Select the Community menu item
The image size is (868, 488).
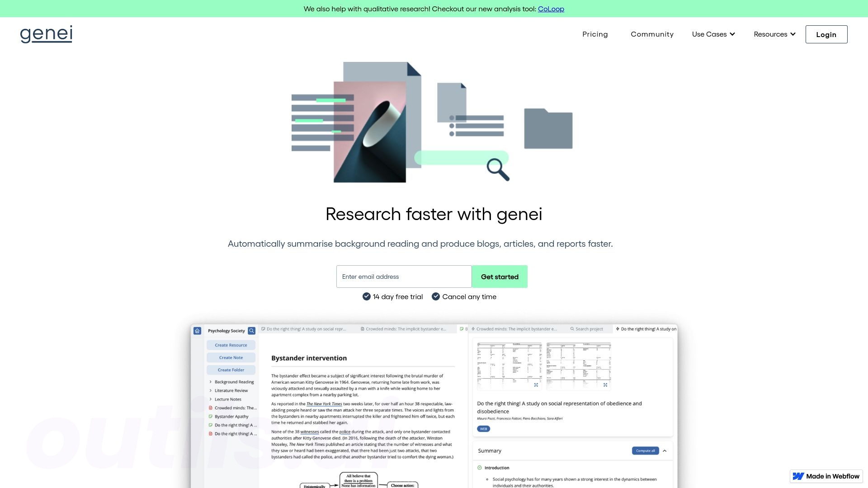(x=652, y=34)
